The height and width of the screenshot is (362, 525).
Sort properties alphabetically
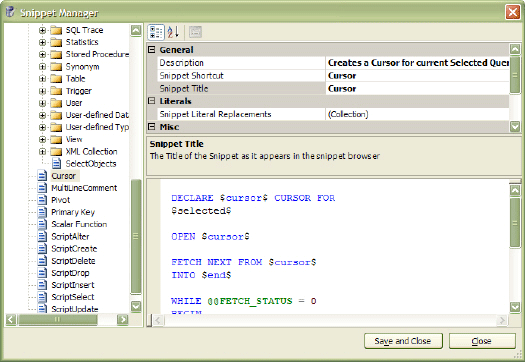(x=173, y=32)
